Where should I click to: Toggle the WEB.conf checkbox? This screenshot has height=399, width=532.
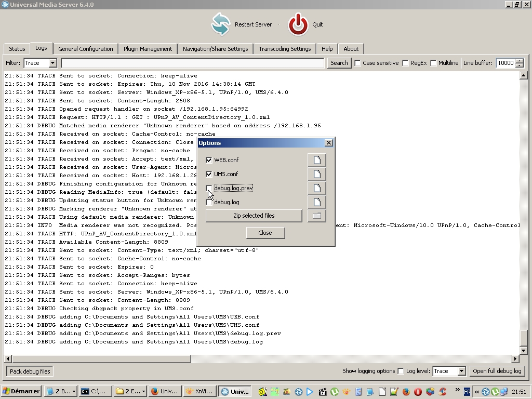coord(209,160)
